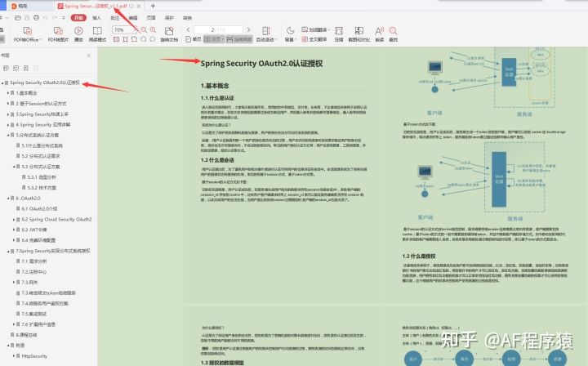This screenshot has height=366, width=588.
Task: Open the 保护 ribbon tab
Action: point(169,18)
